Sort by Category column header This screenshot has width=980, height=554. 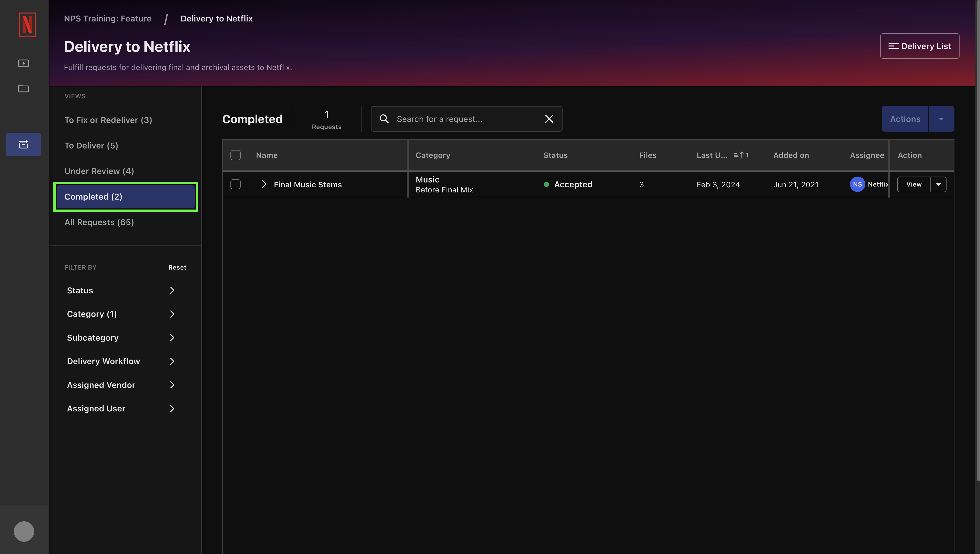(433, 155)
